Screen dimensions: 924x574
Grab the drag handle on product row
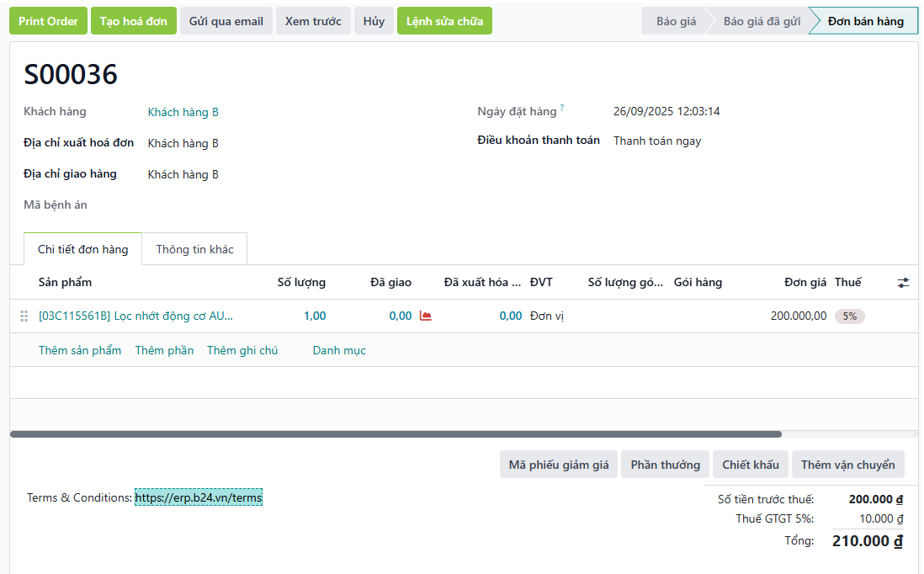[24, 316]
